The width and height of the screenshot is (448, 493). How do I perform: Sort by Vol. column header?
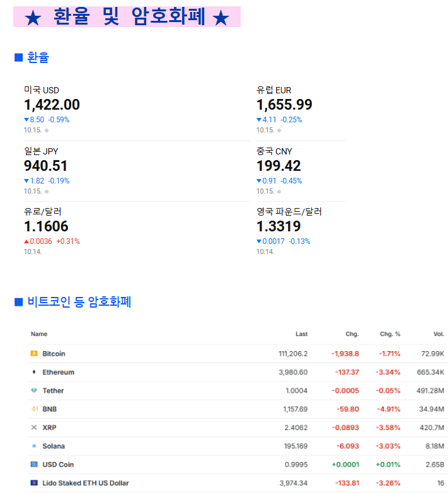(438, 334)
